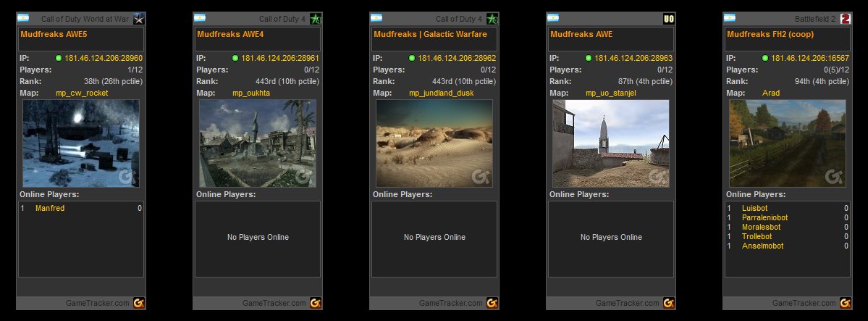Click players count 1/12 on AWE5 card
Screen dimensions: 868x321
[x=135, y=70]
